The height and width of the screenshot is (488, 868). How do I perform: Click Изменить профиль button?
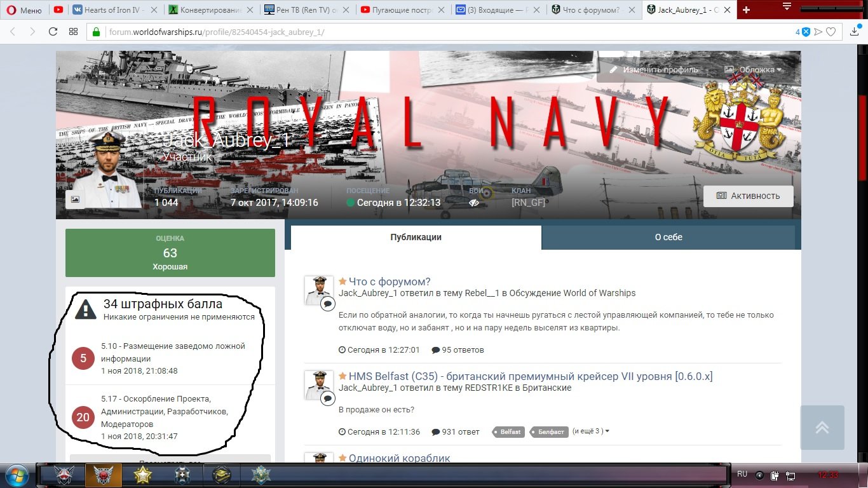(653, 69)
